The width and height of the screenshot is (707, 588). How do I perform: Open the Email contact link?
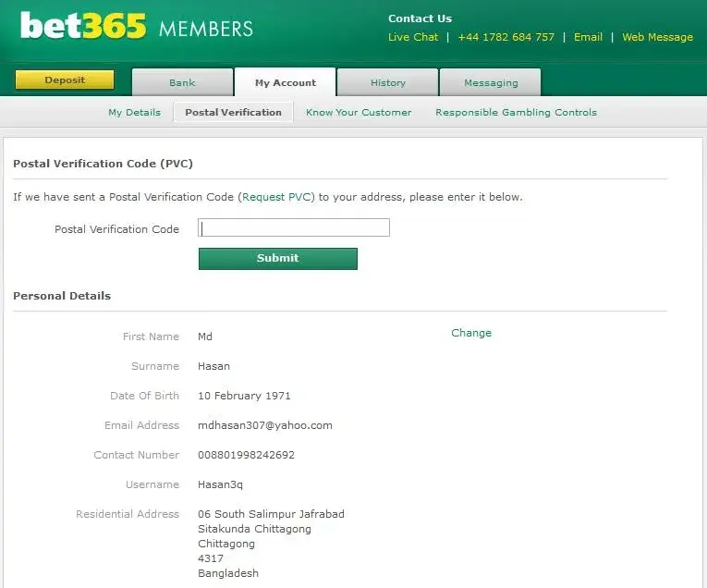point(588,37)
